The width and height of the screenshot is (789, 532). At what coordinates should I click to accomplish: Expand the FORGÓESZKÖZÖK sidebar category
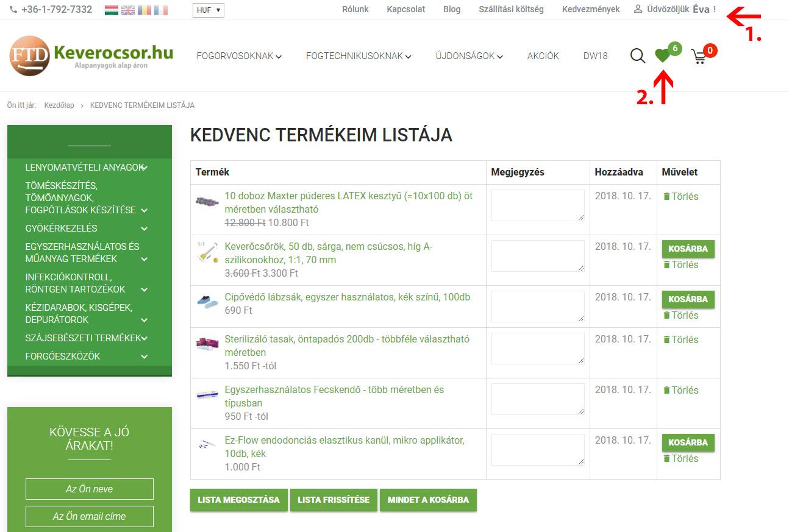click(145, 356)
